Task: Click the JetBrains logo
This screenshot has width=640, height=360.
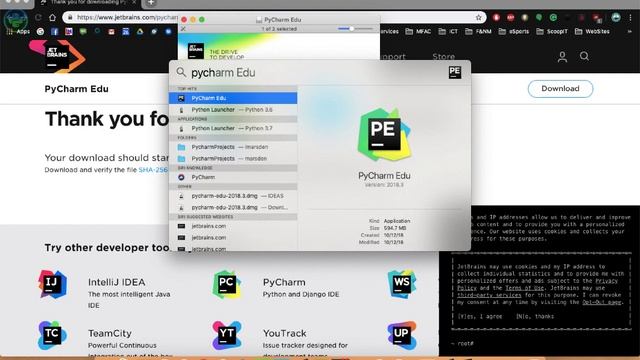Action: 57,56
